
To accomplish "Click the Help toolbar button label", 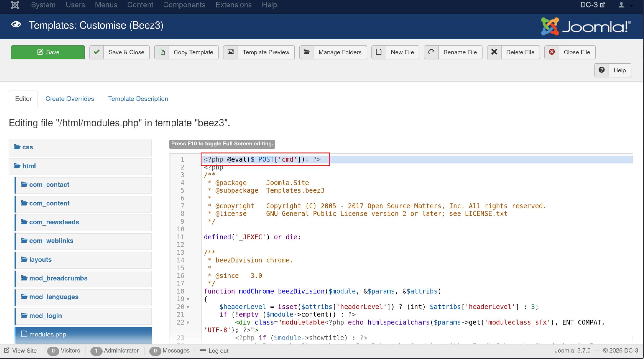I will click(x=620, y=70).
